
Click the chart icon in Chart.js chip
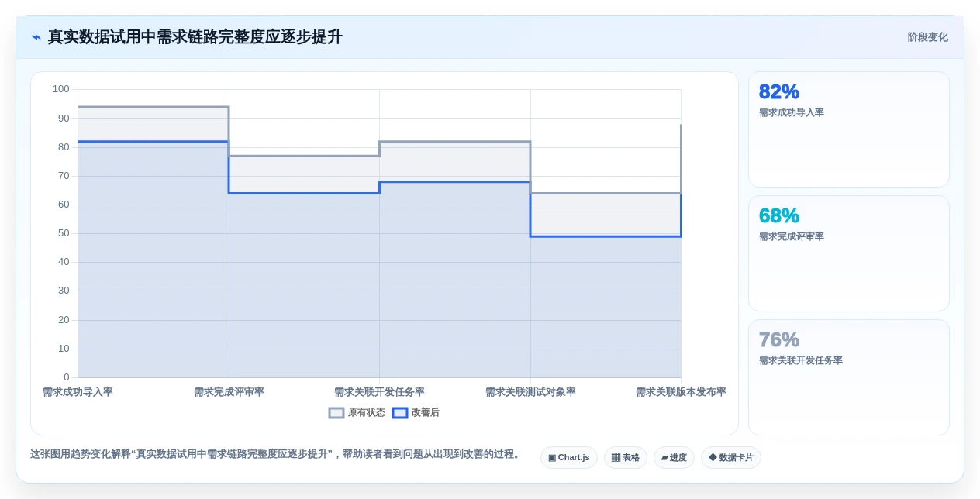click(552, 458)
